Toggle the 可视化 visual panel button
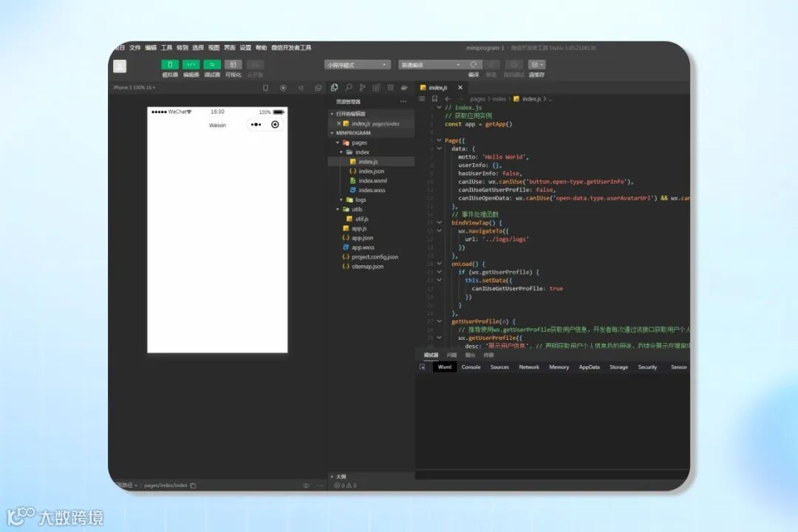Viewport: 798px width, 532px height. pos(233,65)
